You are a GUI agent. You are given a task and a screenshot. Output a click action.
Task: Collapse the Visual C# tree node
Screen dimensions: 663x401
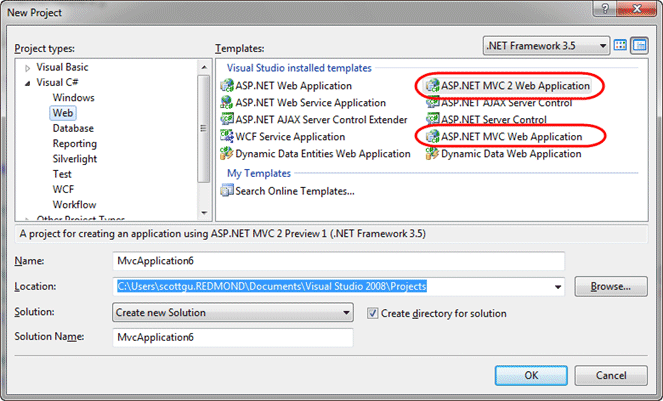click(x=27, y=83)
